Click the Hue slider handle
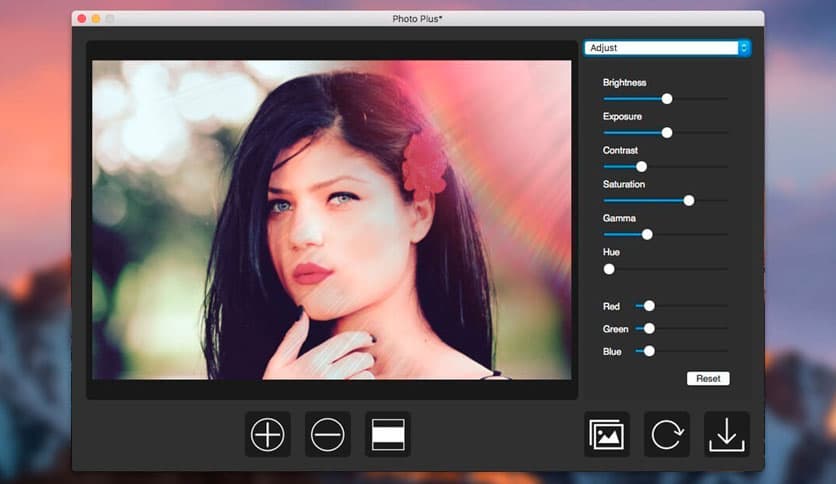This screenshot has height=484, width=836. point(609,269)
